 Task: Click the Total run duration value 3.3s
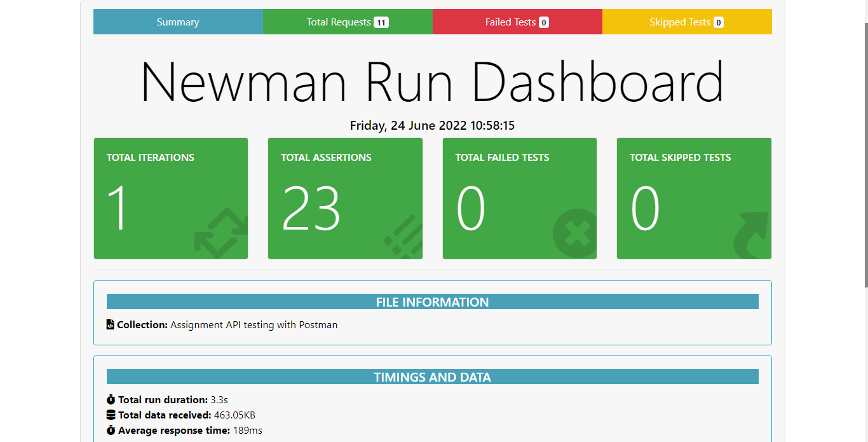pyautogui.click(x=219, y=399)
